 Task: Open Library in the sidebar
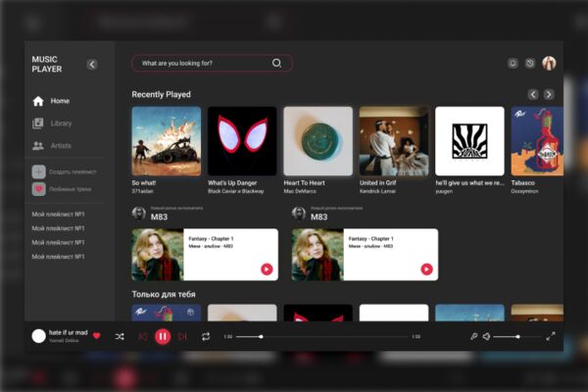click(52, 123)
